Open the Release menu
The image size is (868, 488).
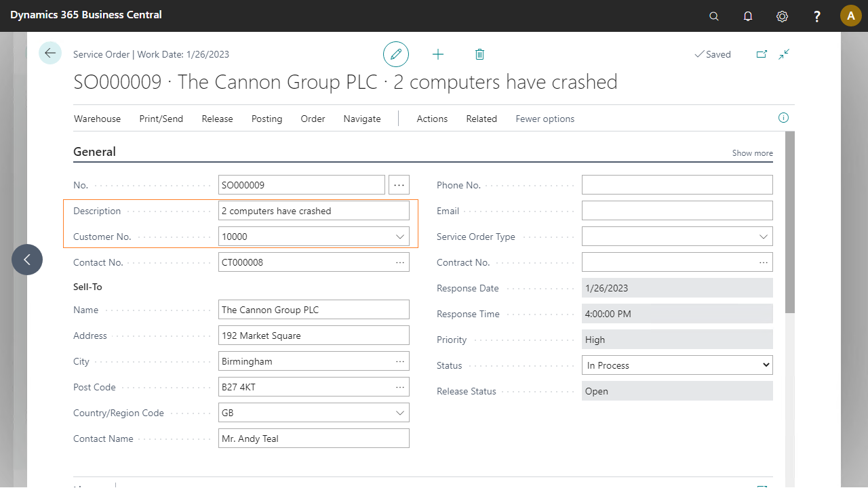click(x=217, y=119)
